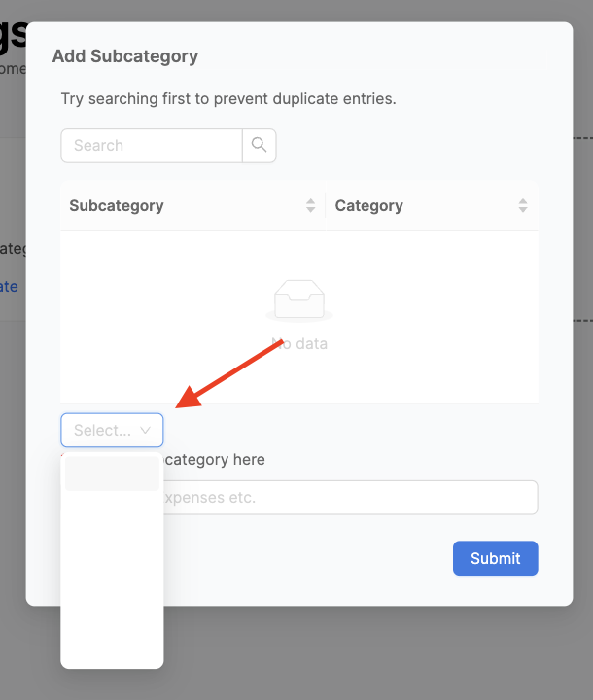Viewport: 593px width, 700px height.
Task: Click the partially hidden blue link at left edge
Action: coord(9,287)
